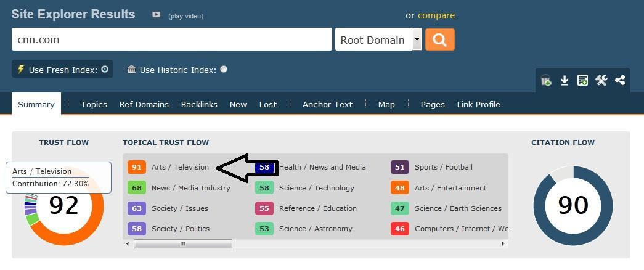
Task: Click the 53 Science / Astronomy badge
Action: (x=264, y=229)
